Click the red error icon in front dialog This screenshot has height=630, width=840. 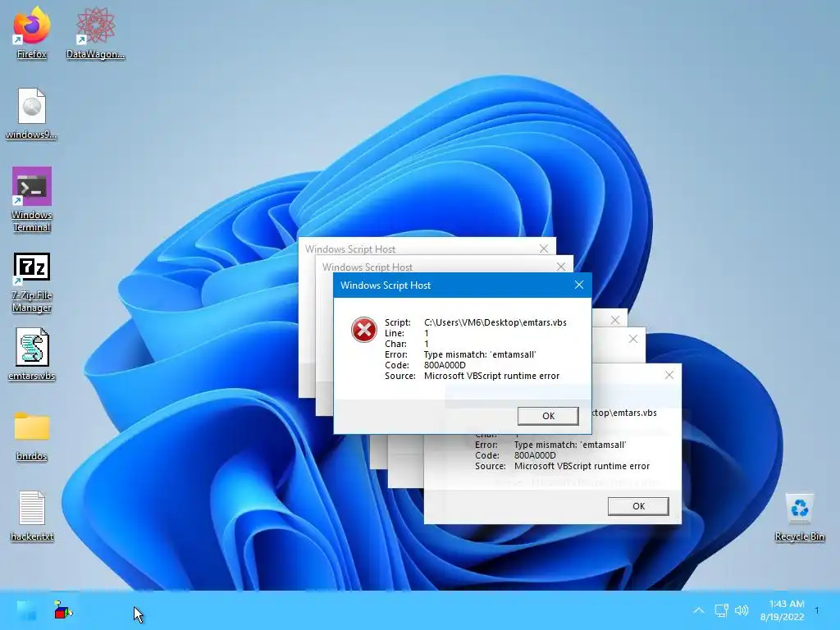tap(363, 330)
